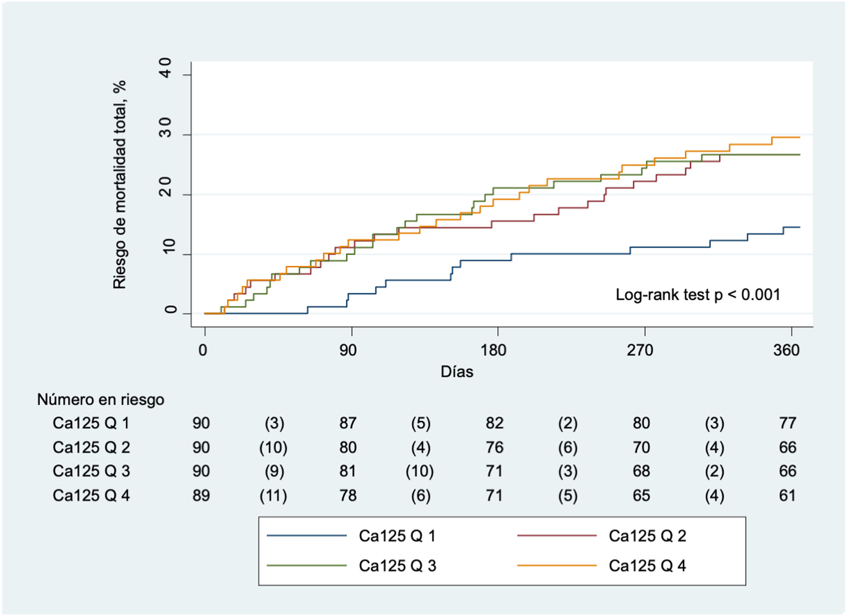Click the orange Ca125 Q 4 legend line
The image size is (847, 616).
point(556,565)
